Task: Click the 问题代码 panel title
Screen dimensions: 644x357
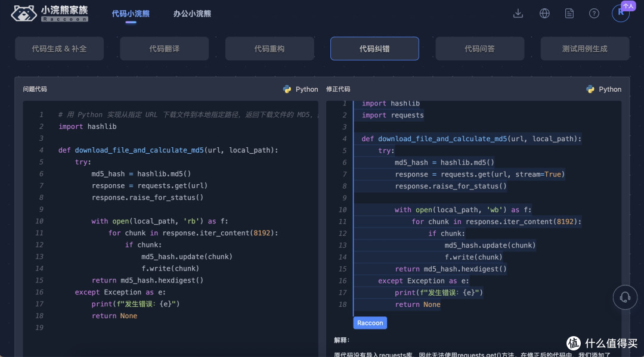Action: tap(35, 89)
